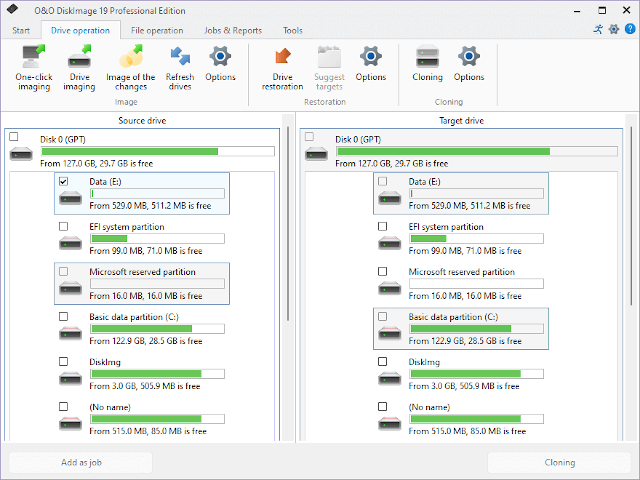The height and width of the screenshot is (480, 640).
Task: Select the Drive operation tab
Action: coord(80,30)
